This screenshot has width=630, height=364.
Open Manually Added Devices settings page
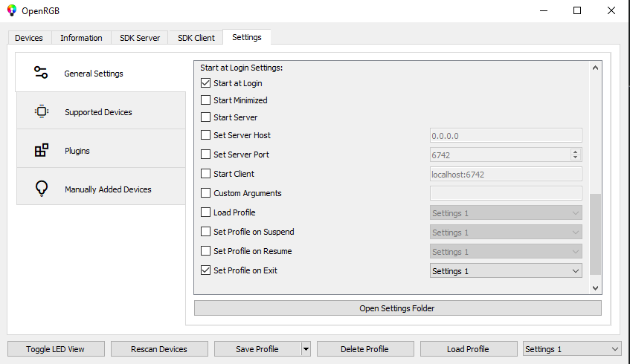click(101, 188)
